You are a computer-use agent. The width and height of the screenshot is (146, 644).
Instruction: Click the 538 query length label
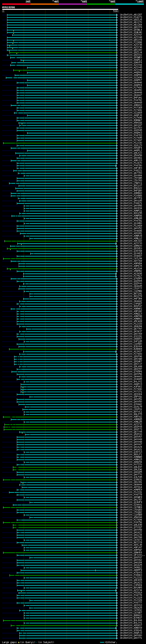point(115,11)
